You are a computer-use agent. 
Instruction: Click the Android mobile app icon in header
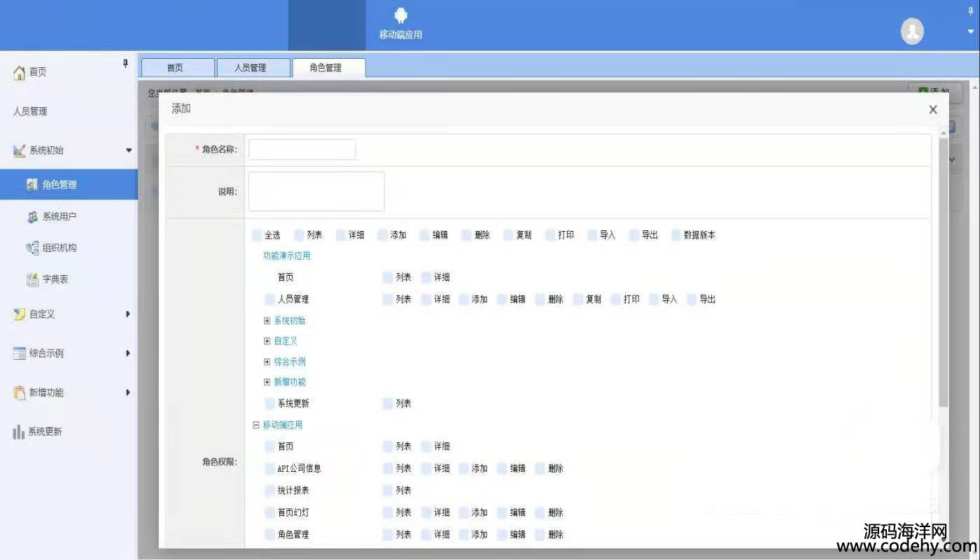400,15
